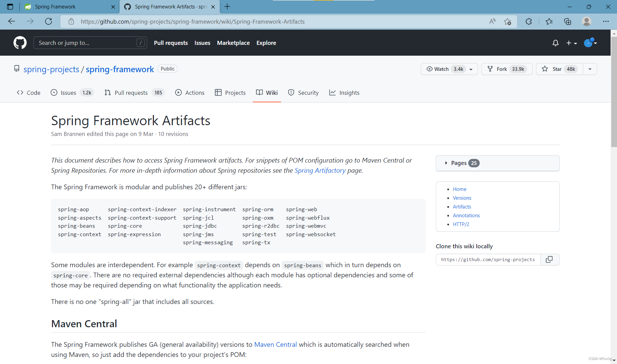Close the Spring Framework Artifacts tab
Viewport: 617px width, 364px height.
[213, 7]
